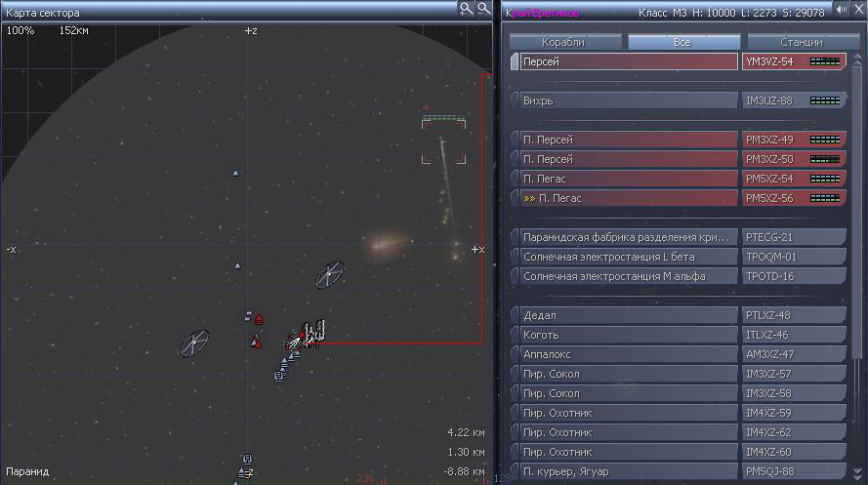This screenshot has height=485, width=868.
Task: Zoom out the sector map with minus magnifier
Action: point(484,9)
